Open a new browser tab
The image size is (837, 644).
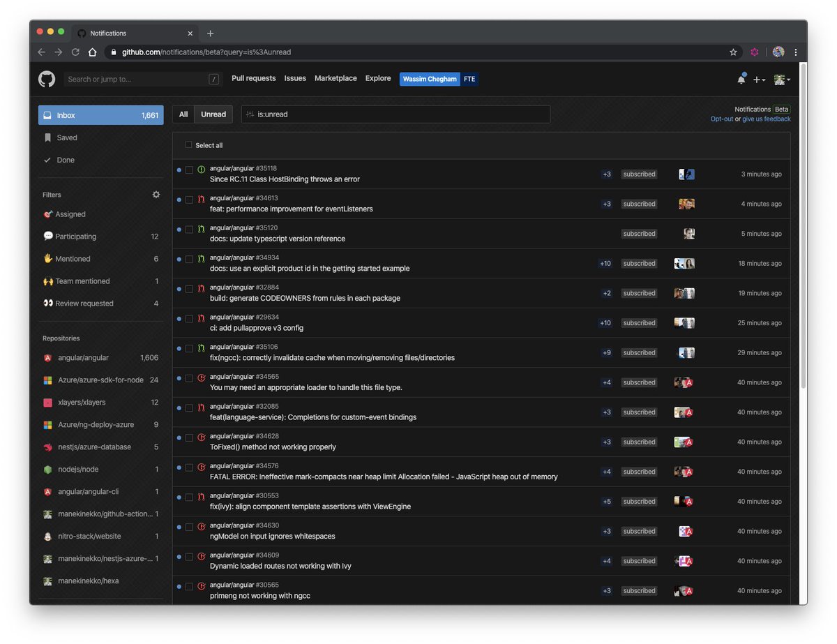(210, 33)
